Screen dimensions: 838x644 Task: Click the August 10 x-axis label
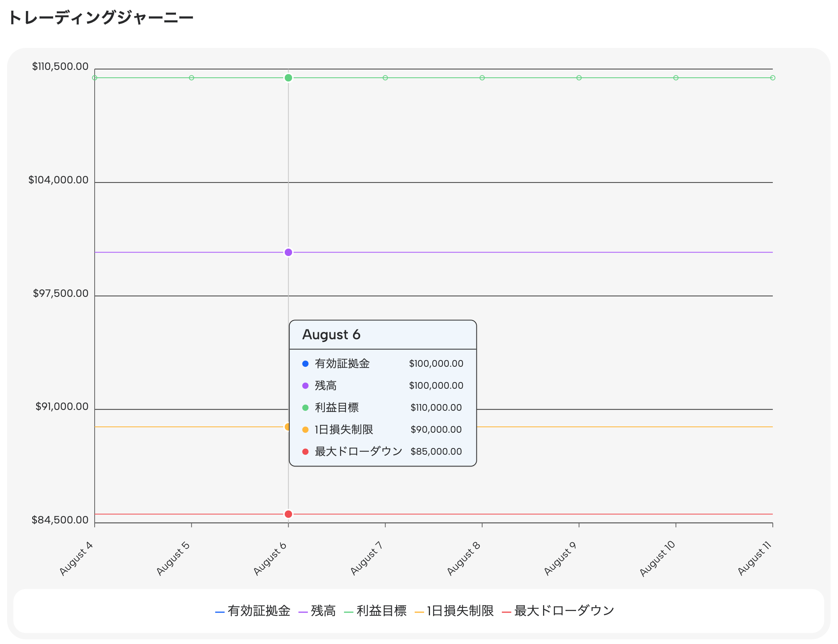657,558
